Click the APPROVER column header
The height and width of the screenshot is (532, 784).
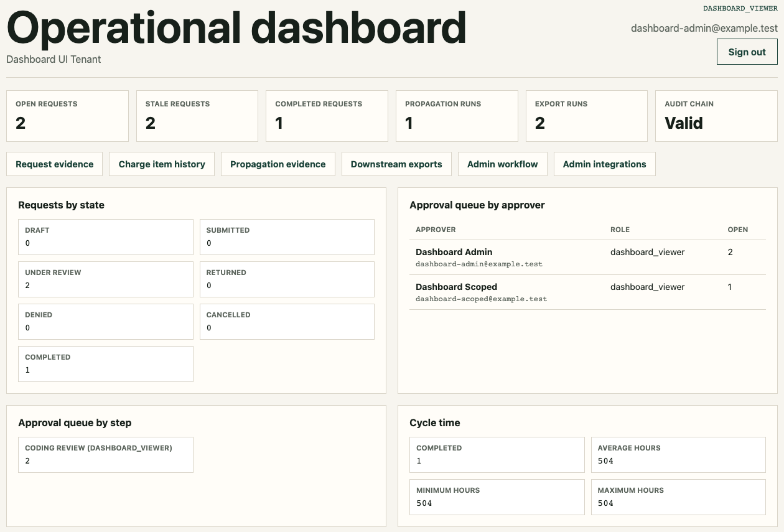(x=436, y=230)
